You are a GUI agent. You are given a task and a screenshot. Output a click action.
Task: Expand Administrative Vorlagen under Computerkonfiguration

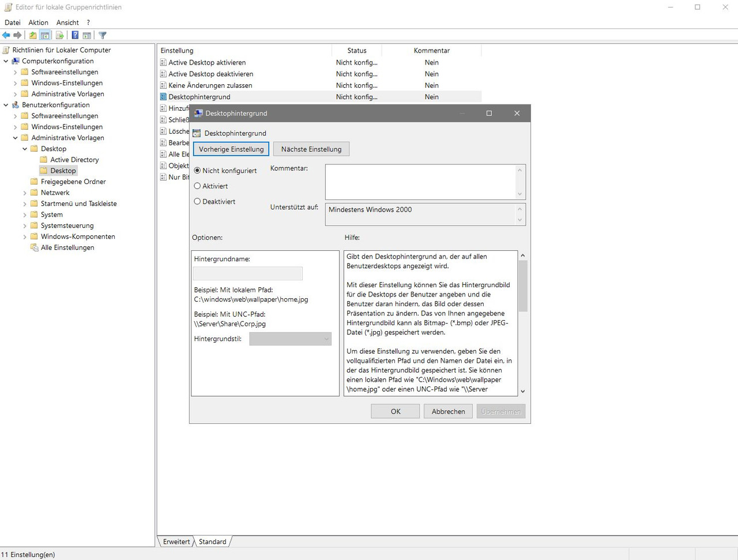click(15, 94)
